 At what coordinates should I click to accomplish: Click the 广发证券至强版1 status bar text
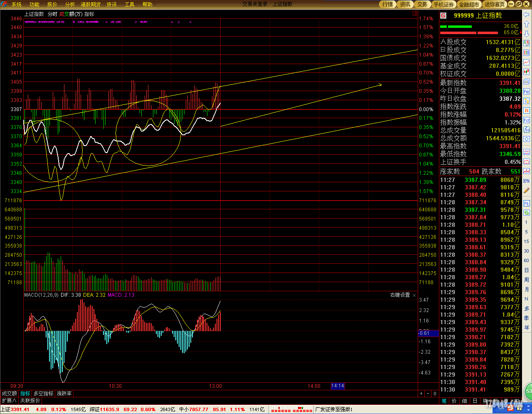click(x=334, y=409)
